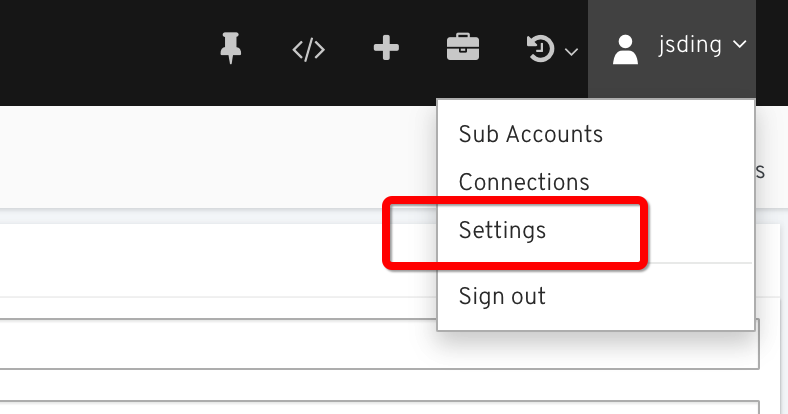The image size is (788, 414).
Task: Sign out via the user menu
Action: [502, 296]
